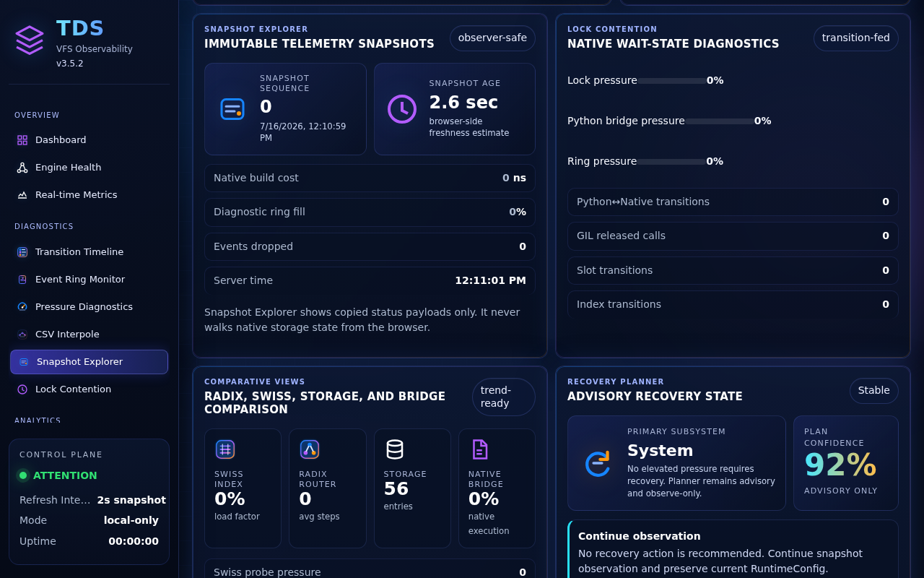Click the System primary subsystem heading
The image size is (924, 578).
660,451
